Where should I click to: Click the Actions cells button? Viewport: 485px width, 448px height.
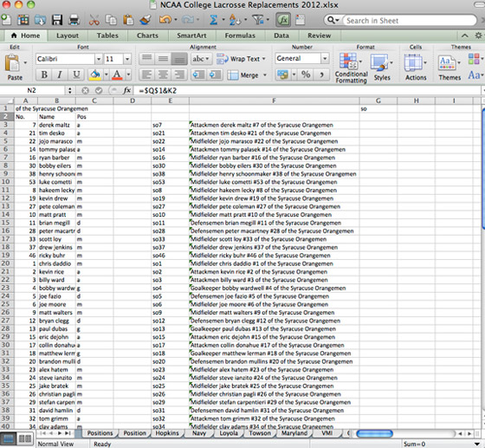[x=416, y=68]
